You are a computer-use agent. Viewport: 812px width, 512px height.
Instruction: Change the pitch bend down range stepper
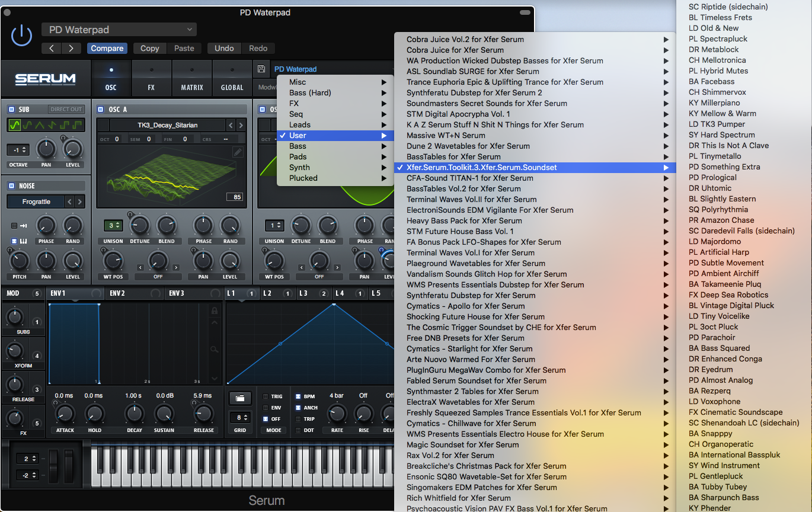pos(27,475)
